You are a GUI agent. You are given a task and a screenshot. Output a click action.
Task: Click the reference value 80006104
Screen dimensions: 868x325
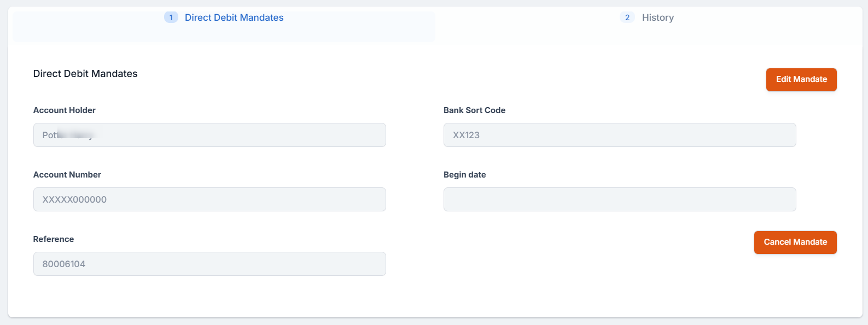[64, 264]
